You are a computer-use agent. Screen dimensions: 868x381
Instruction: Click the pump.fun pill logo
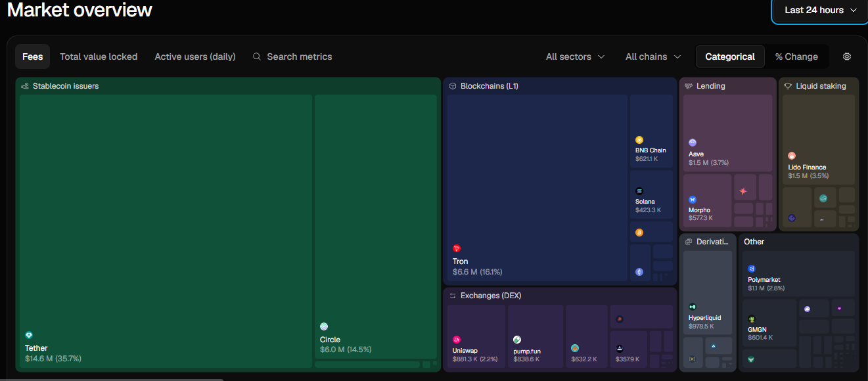point(517,340)
